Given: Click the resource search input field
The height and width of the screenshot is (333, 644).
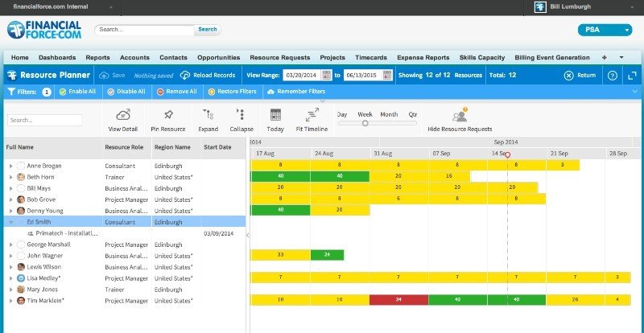Looking at the screenshot, I should (44, 120).
